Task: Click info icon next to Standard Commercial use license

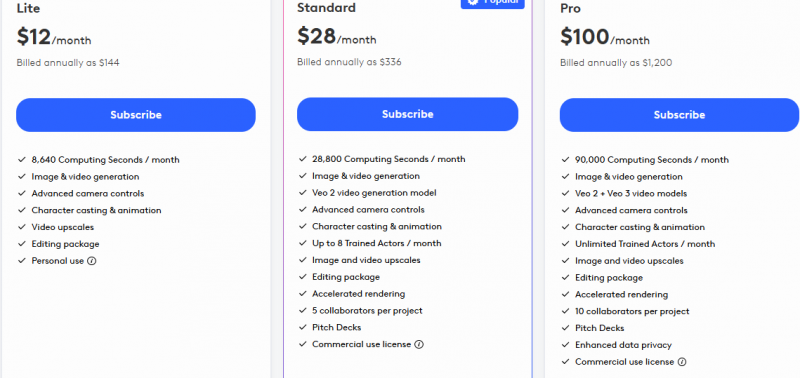Action: (x=419, y=344)
